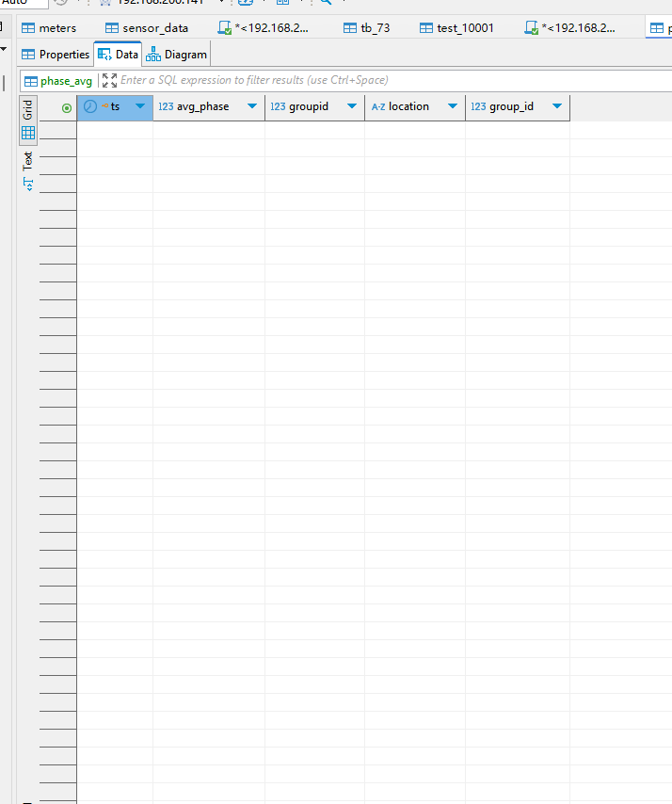This screenshot has width=672, height=804.
Task: Click the 123 numeric icon on groupid column
Action: [x=278, y=107]
